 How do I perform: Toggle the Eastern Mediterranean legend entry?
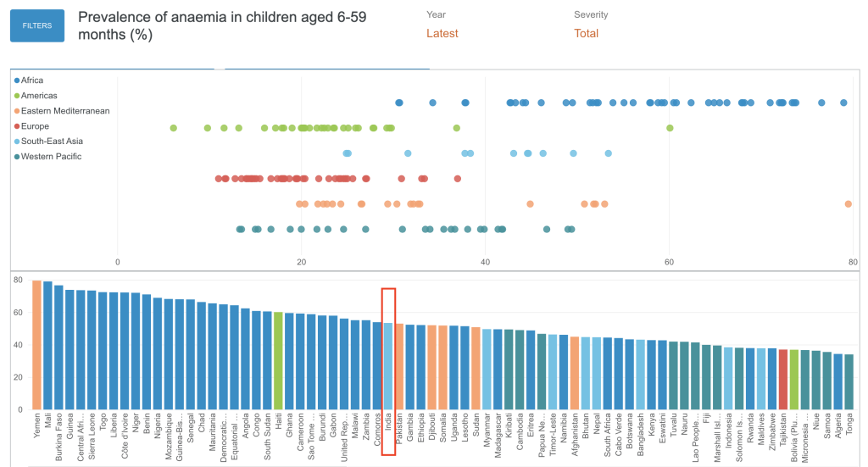tap(65, 111)
